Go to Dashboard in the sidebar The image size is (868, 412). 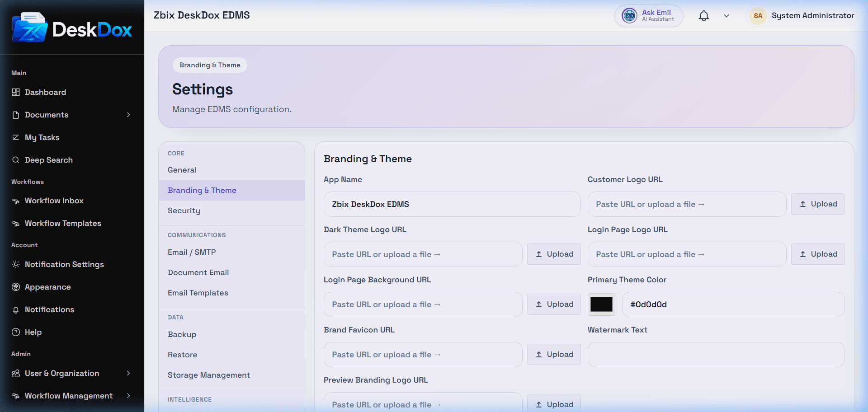(x=72, y=92)
